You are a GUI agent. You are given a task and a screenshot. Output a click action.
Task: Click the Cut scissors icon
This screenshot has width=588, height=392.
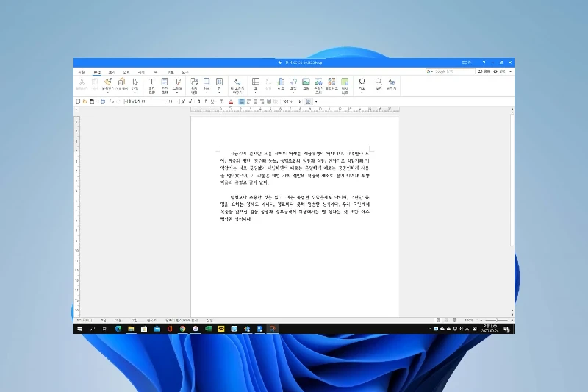tap(82, 82)
